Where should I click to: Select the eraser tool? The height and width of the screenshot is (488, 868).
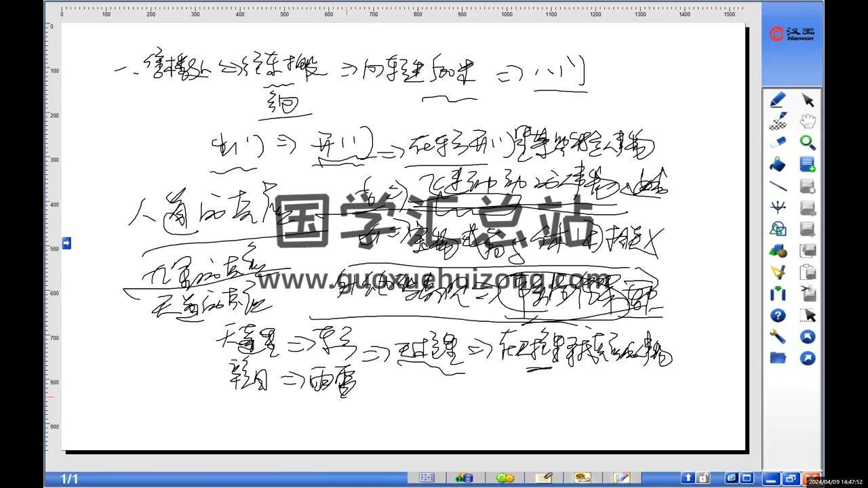coord(778,143)
